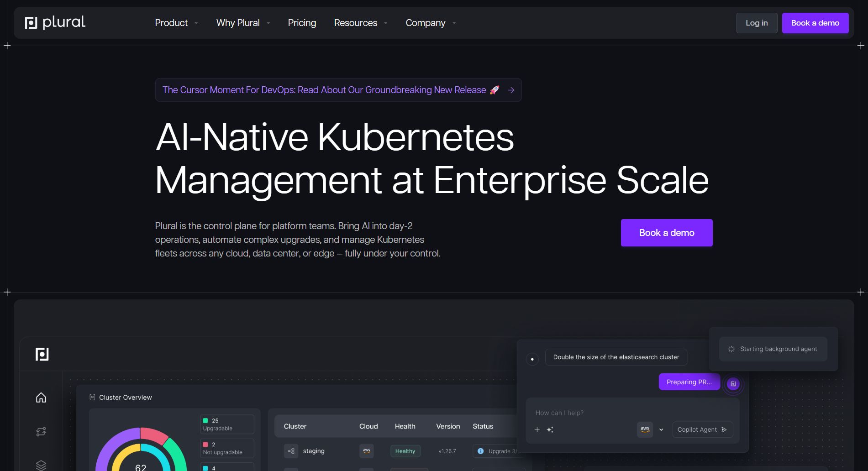Click the Version column header

448,426
